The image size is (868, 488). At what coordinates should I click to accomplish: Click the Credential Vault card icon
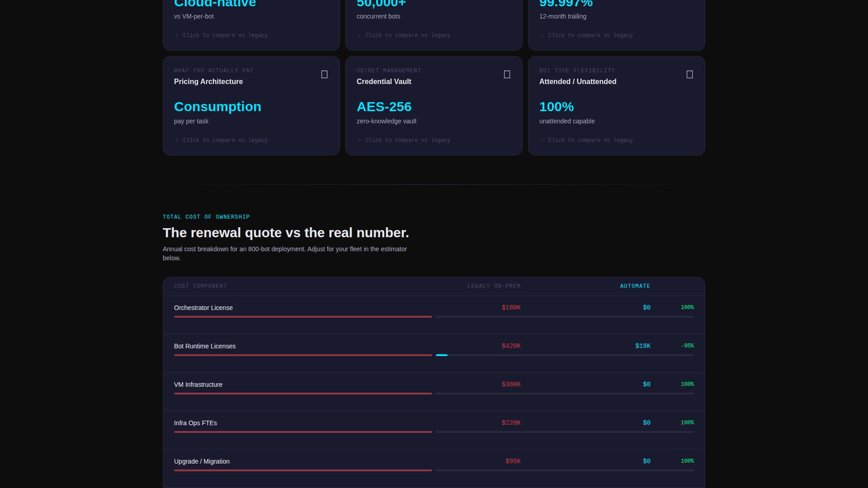click(x=507, y=74)
